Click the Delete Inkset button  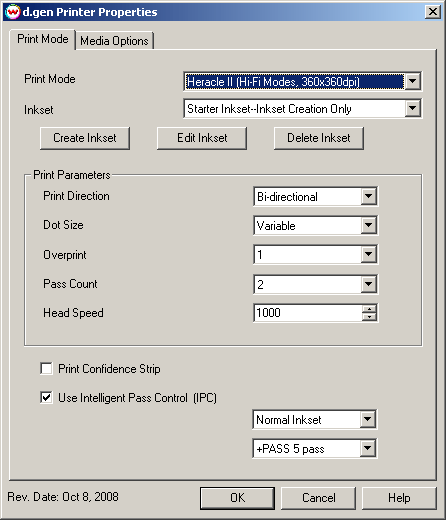pos(319,138)
